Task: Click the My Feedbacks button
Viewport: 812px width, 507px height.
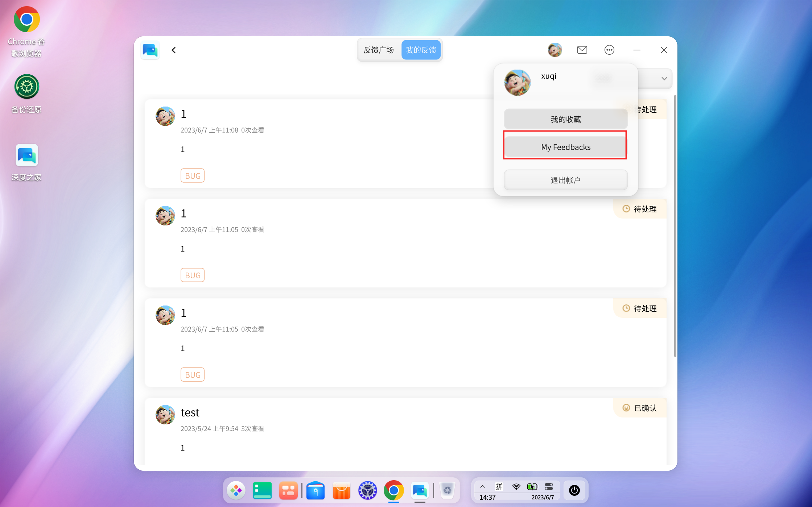Action: [565, 147]
